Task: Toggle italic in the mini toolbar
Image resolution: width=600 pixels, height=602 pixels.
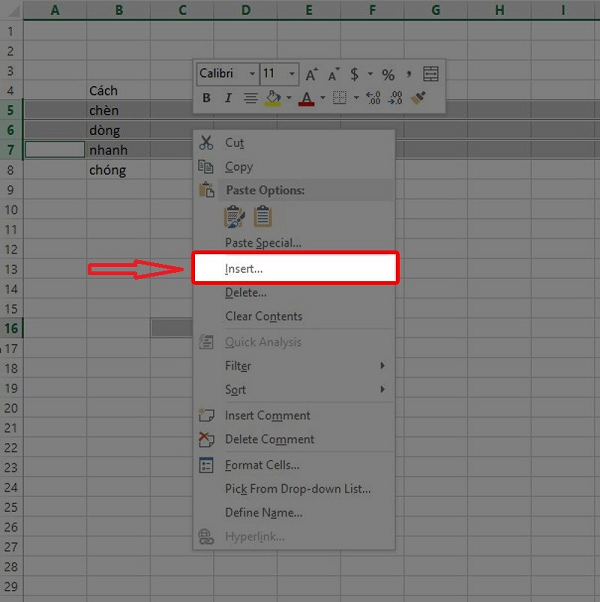Action: click(228, 98)
